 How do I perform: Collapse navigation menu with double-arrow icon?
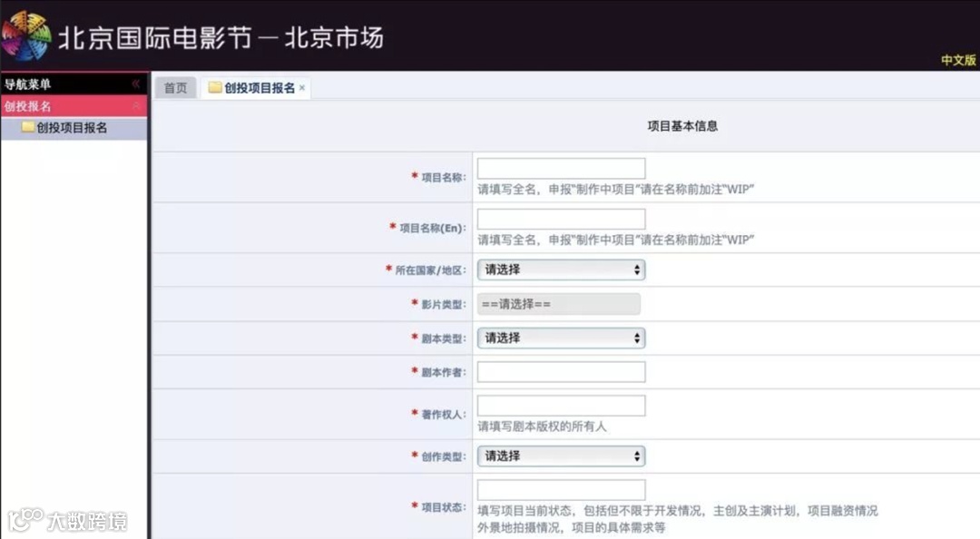coord(135,83)
